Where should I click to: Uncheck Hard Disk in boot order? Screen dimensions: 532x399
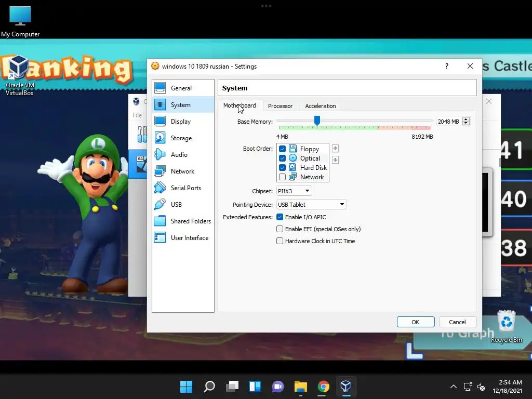coord(282,167)
